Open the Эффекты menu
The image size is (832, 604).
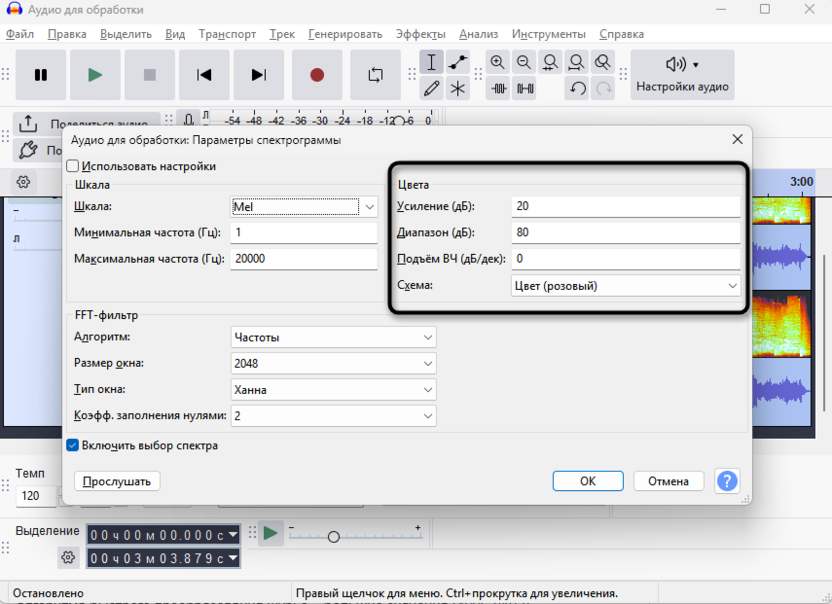pyautogui.click(x=420, y=34)
